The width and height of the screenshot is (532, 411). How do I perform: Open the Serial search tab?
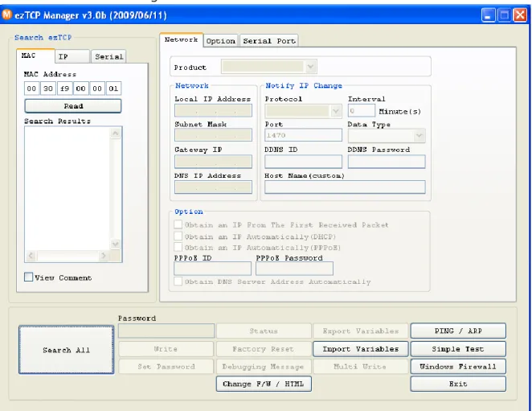pos(108,56)
